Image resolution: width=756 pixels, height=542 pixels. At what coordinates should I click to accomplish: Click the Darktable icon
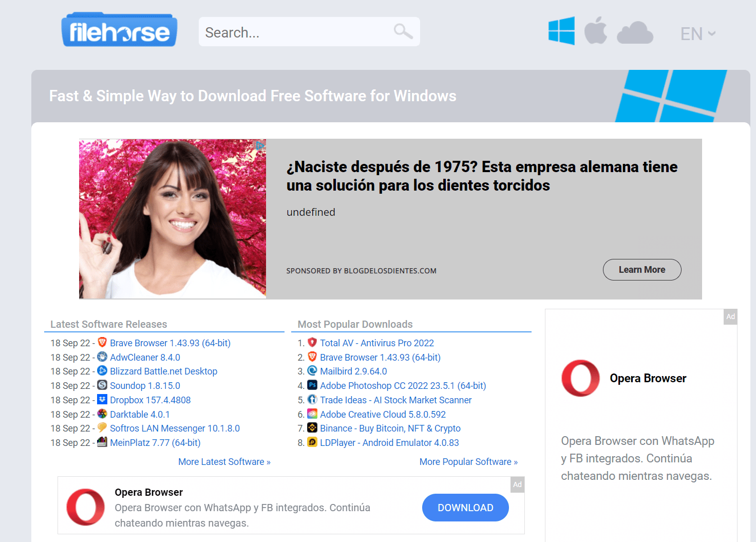tap(102, 414)
